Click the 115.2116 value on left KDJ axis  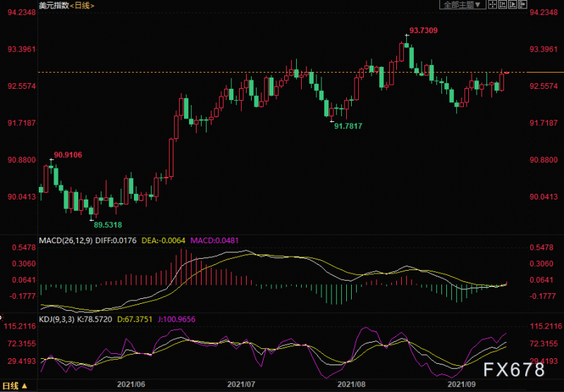click(20, 326)
